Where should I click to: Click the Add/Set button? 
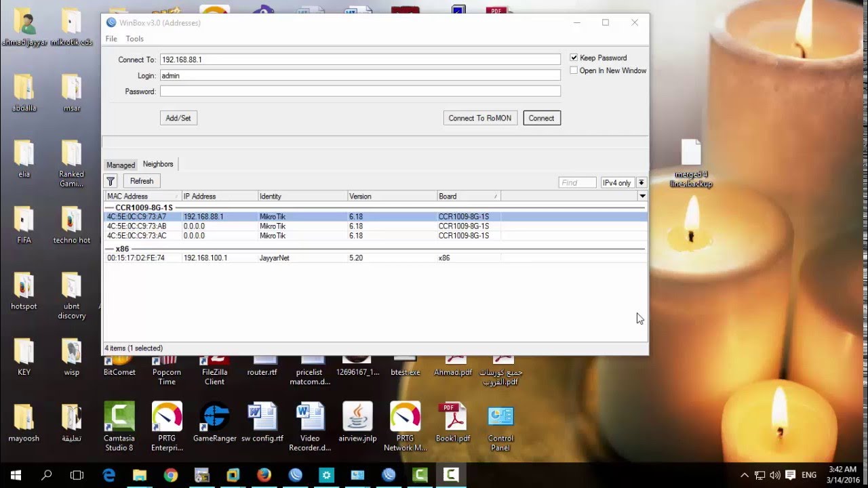(x=178, y=118)
